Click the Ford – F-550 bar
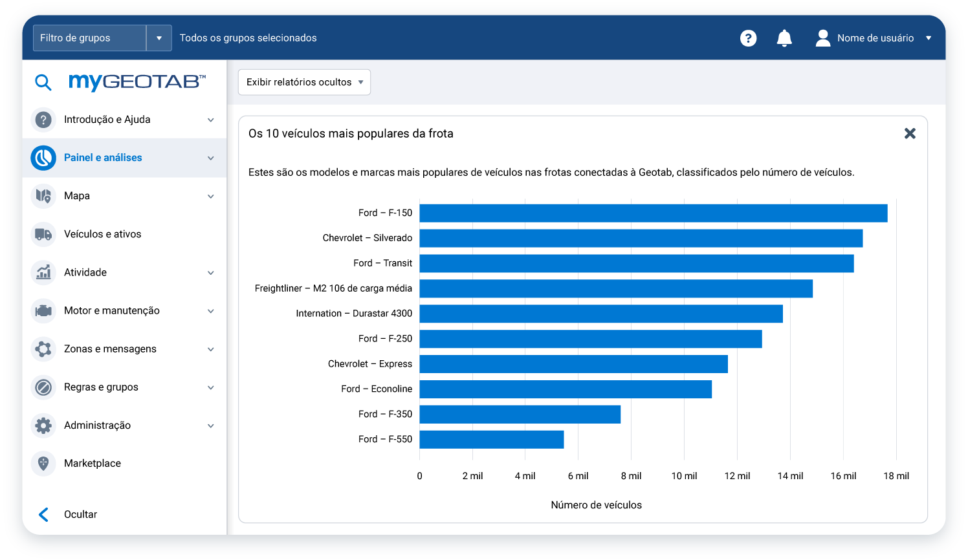Screen dimensions: 968x560 coord(492,440)
